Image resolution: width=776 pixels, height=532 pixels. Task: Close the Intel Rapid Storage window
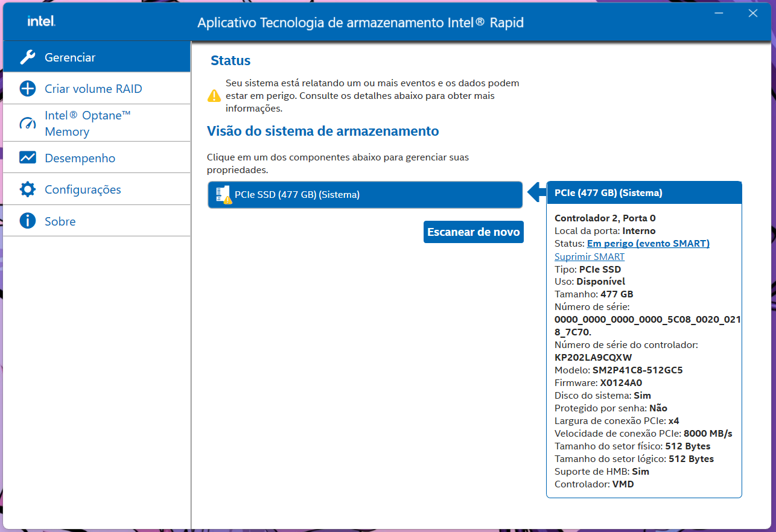(752, 14)
